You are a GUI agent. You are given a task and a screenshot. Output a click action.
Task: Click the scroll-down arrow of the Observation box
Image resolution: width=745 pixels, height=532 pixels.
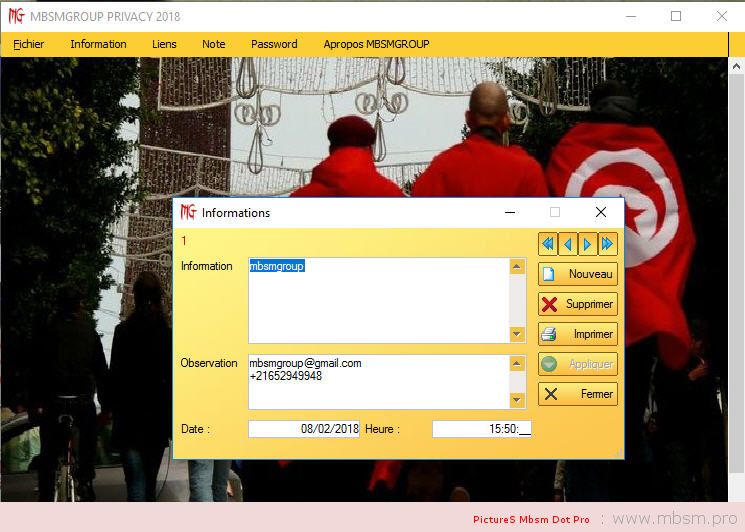pyautogui.click(x=517, y=400)
